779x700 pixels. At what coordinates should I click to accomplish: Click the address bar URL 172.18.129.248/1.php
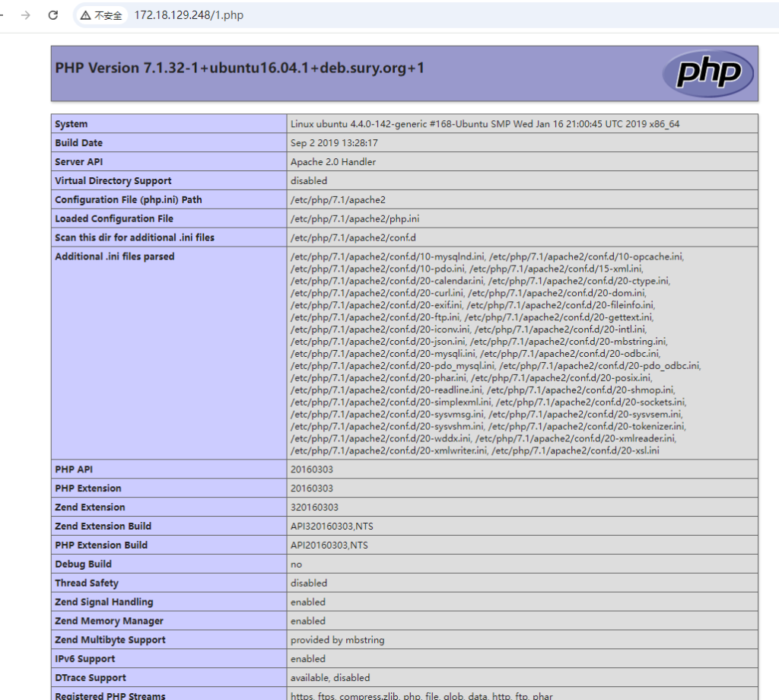coord(189,15)
